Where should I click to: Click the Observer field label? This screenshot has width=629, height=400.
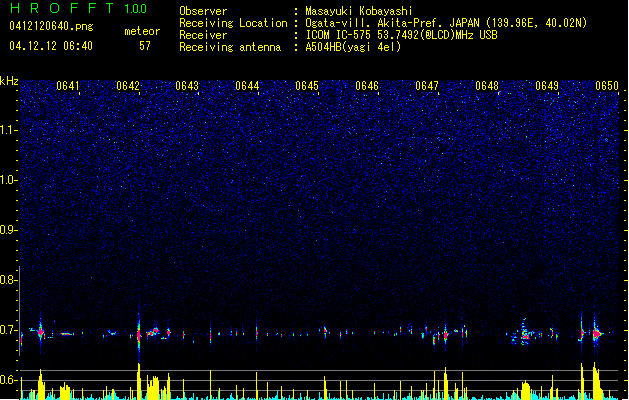click(x=203, y=11)
